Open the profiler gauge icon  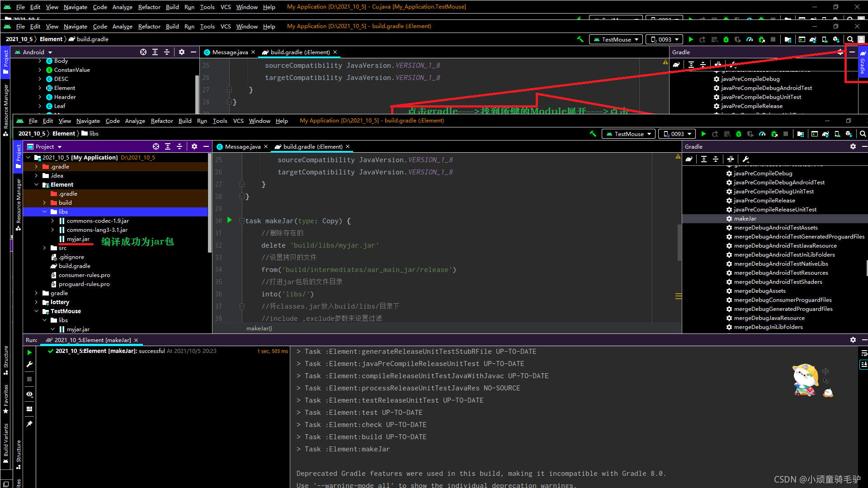point(762,134)
